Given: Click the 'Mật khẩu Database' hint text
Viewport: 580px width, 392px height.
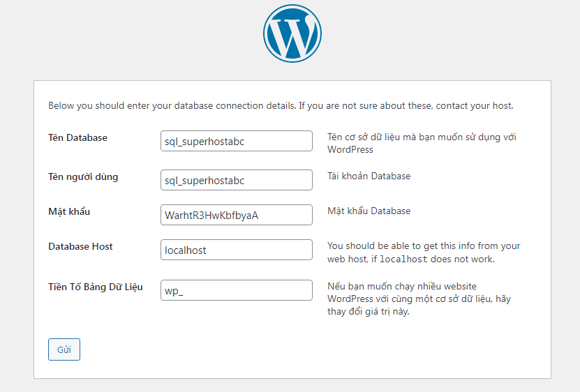Looking at the screenshot, I should pos(369,211).
